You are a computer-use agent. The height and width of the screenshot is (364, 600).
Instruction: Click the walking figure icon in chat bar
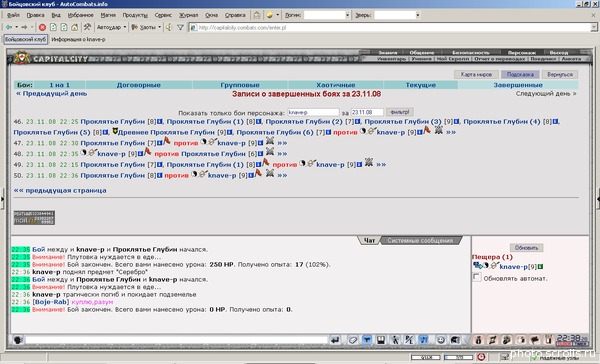[395, 340]
